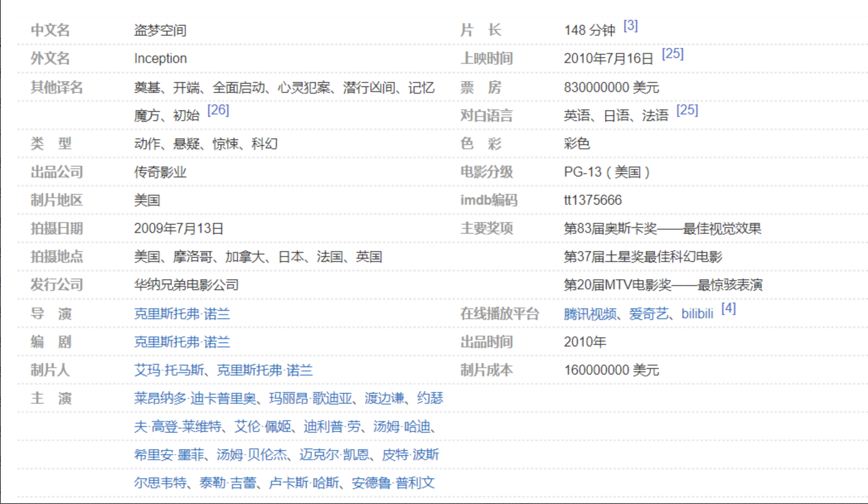
Task: Open reference [3] next to 148 分钟
Action: point(630,26)
